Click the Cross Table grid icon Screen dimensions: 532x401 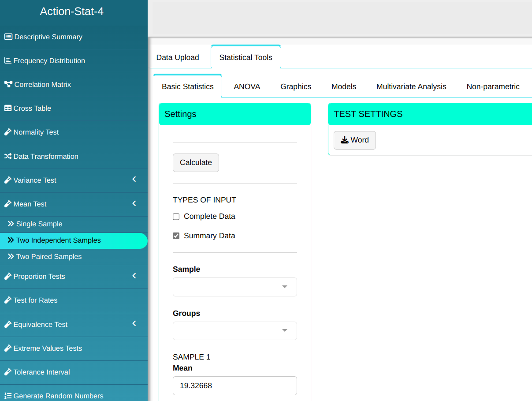tap(7, 109)
